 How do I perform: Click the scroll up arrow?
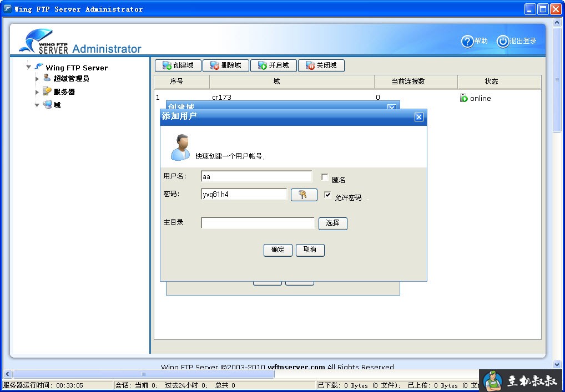point(557,22)
